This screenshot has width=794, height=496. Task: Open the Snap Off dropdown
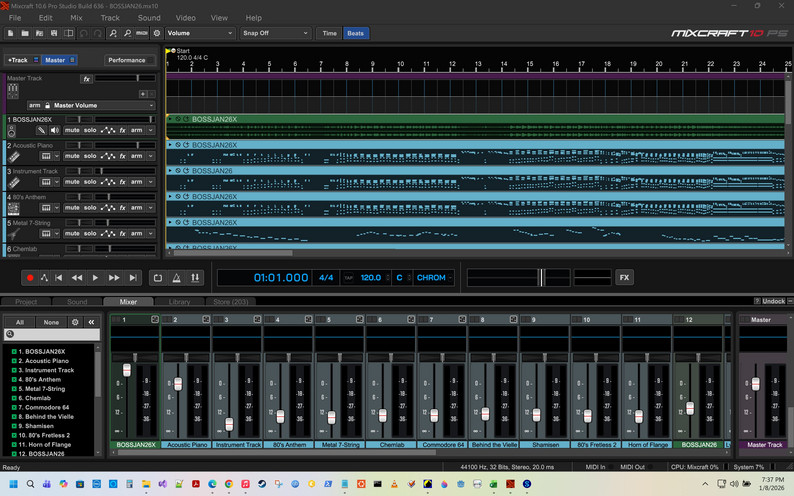coord(275,33)
